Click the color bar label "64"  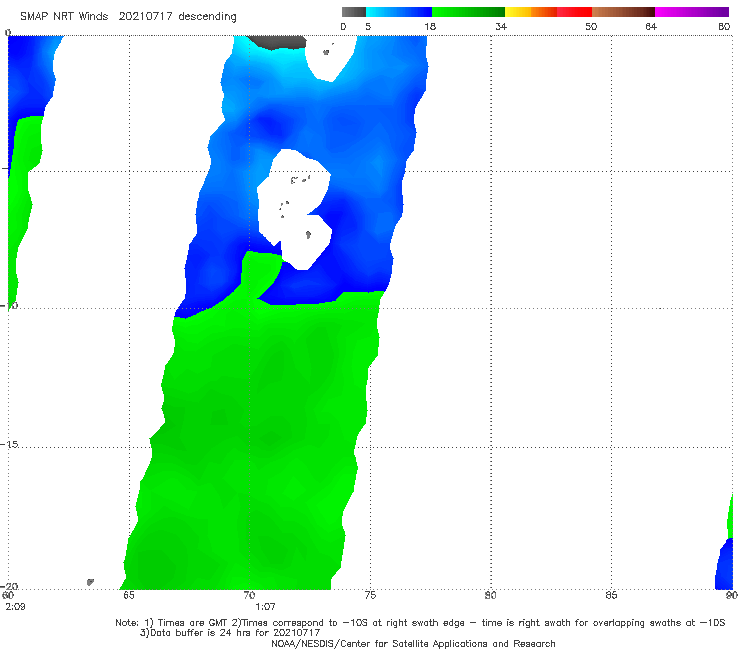(x=651, y=26)
